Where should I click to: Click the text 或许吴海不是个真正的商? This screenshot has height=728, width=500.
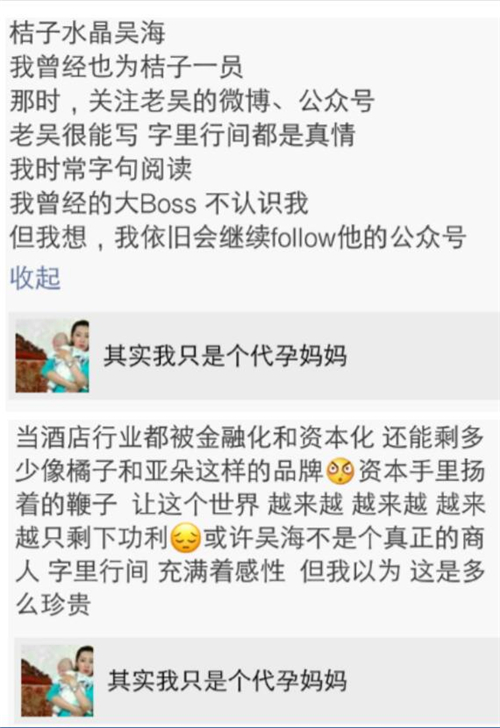click(x=344, y=539)
